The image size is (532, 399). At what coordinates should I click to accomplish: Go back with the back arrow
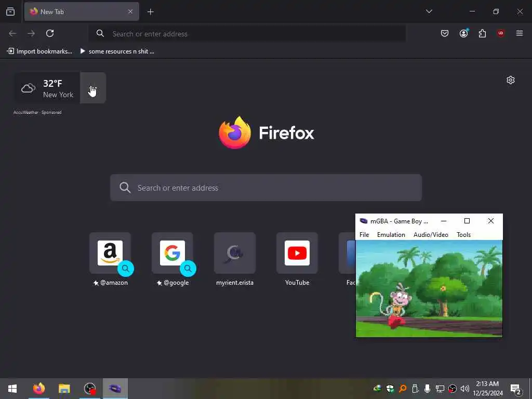point(12,33)
